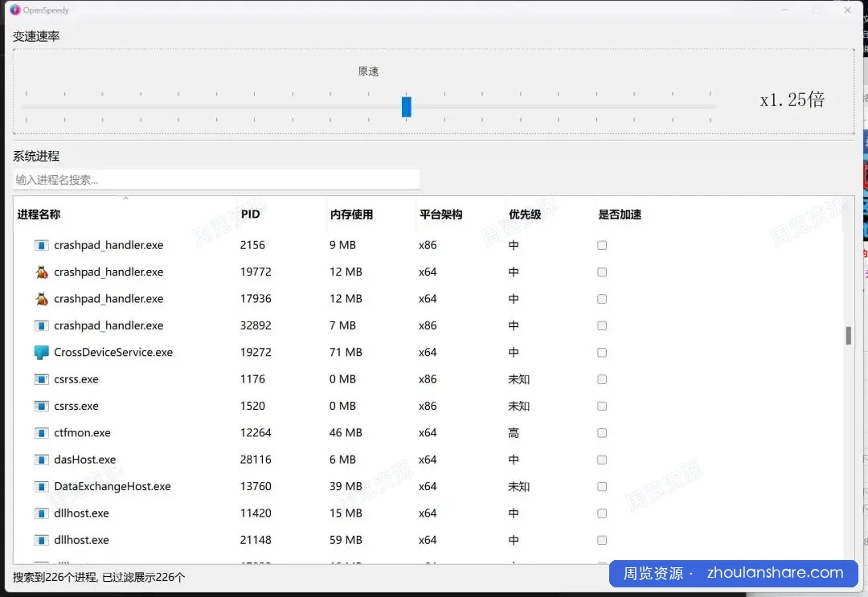Viewport: 868px width, 597px height.
Task: Close the OpenSpeedy window
Action: 847,10
